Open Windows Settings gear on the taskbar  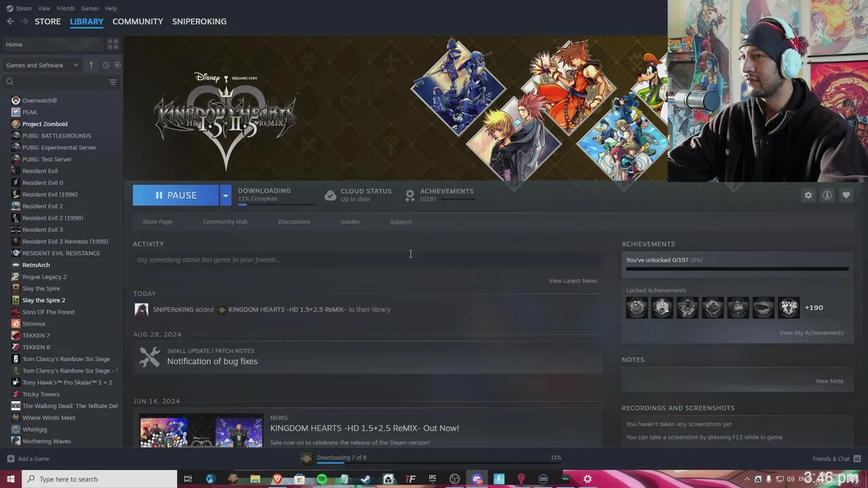click(587, 479)
